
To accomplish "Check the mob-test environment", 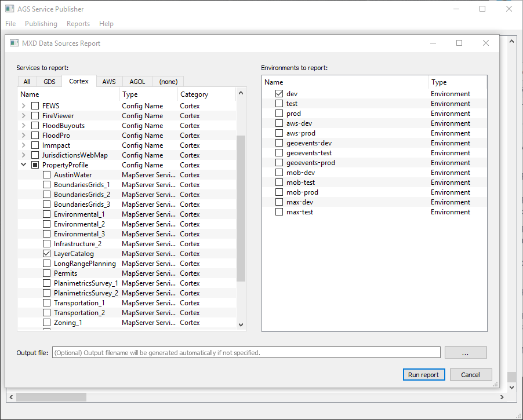I will 279,182.
